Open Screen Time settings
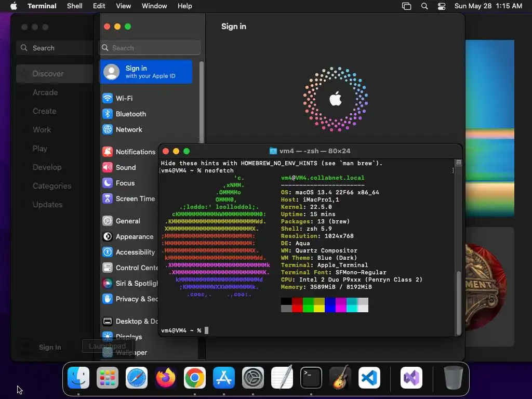Screen dimensions: 532x399 coord(129,198)
